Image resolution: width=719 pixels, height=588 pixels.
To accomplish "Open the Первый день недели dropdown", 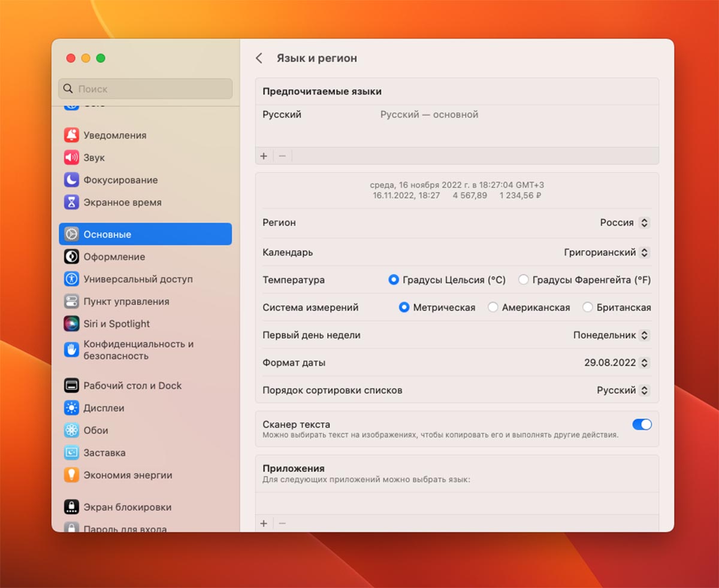I will [644, 335].
